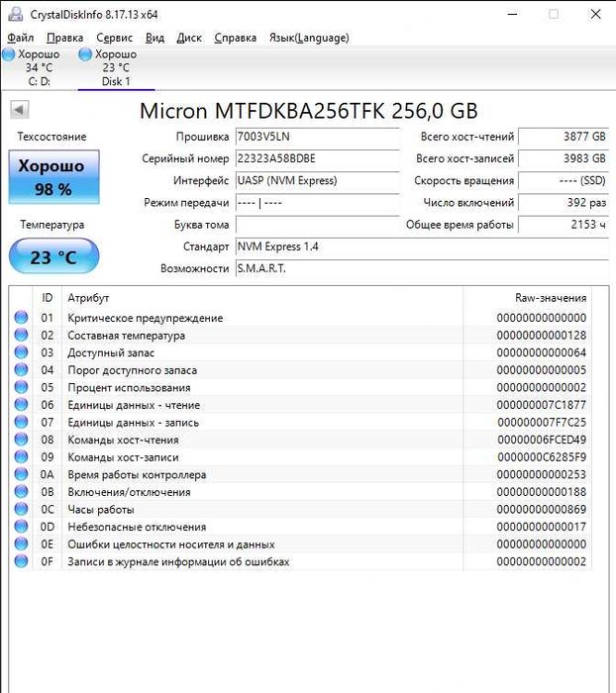Click status orb for Порог доступного запаса row
Image resolution: width=616 pixels, height=693 pixels.
coord(21,370)
